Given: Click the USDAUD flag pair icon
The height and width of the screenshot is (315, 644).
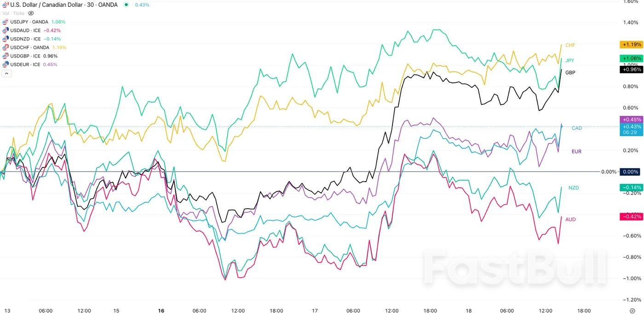Looking at the screenshot, I should (x=5, y=30).
